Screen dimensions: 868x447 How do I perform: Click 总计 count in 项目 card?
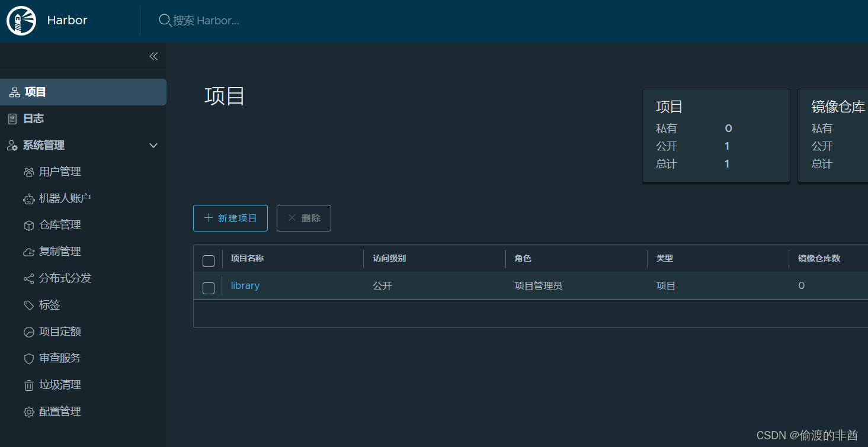[727, 164]
